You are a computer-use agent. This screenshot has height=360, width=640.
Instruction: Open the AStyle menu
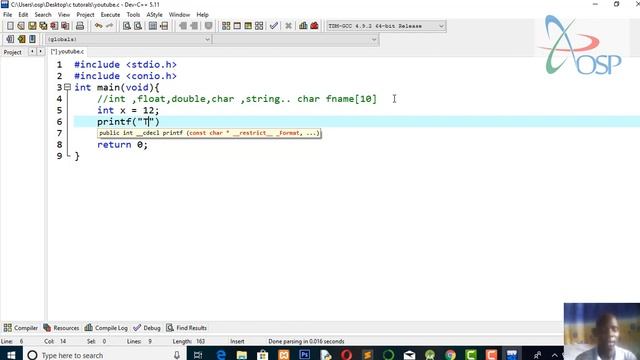[x=154, y=15]
